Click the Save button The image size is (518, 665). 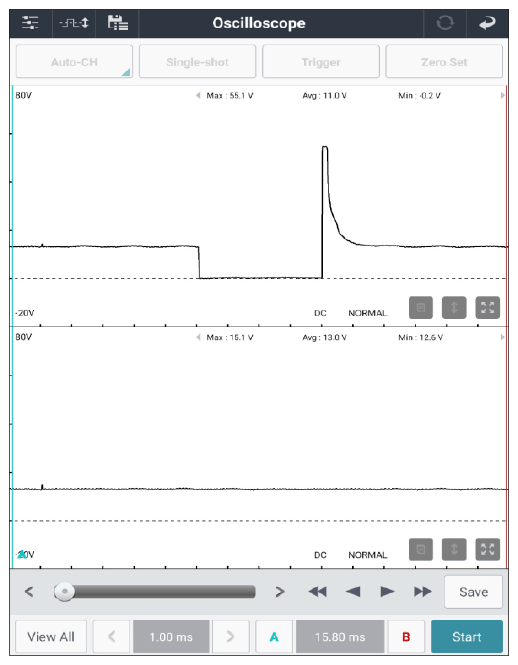pyautogui.click(x=473, y=592)
